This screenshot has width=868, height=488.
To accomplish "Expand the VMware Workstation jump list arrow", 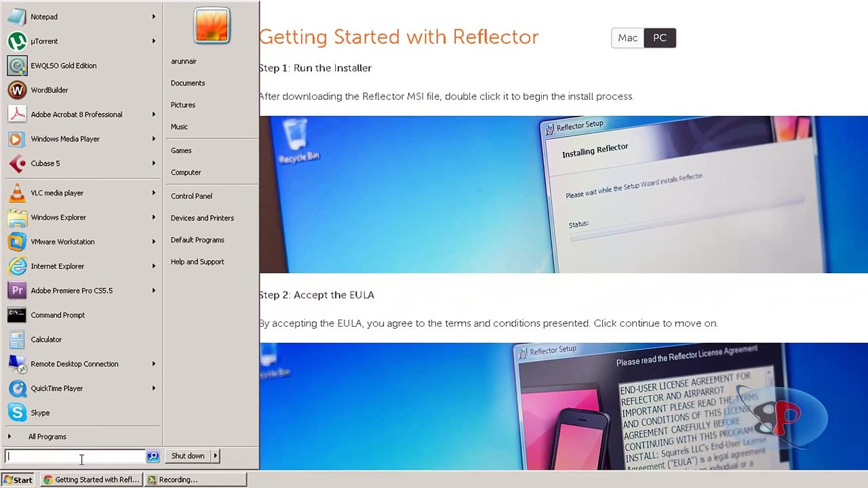I will coord(153,242).
